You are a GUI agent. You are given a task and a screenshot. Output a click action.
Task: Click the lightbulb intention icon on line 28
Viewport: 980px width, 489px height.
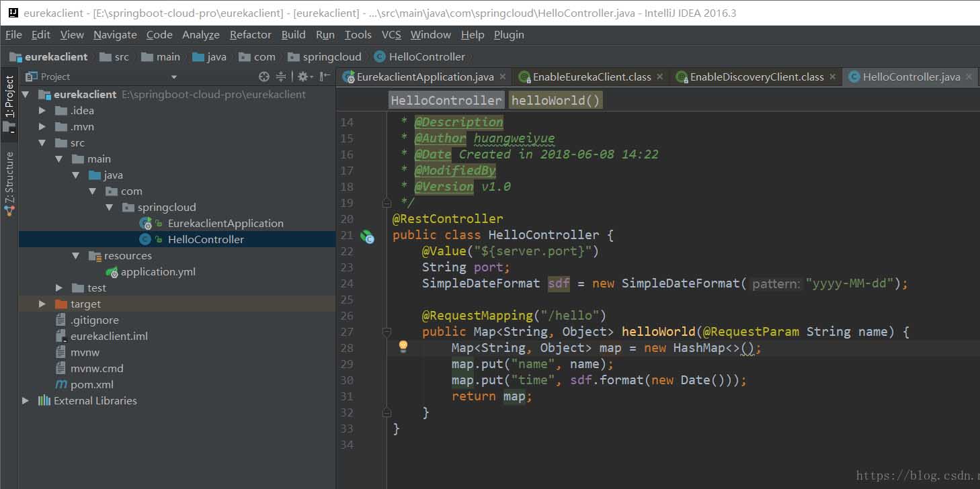click(x=403, y=347)
